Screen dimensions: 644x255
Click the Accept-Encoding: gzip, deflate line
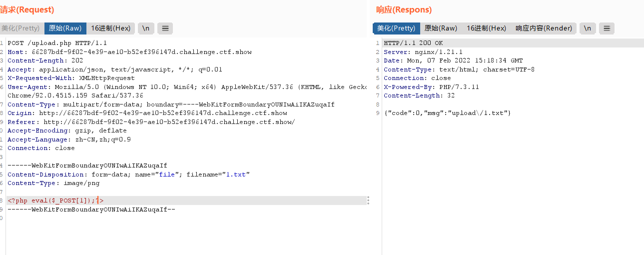pos(67,130)
